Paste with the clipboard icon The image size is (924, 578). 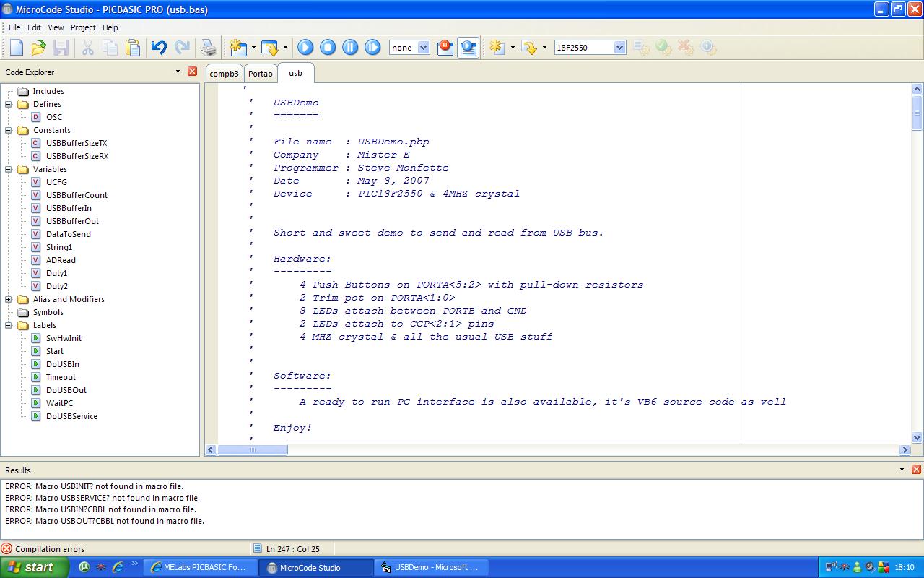click(133, 48)
